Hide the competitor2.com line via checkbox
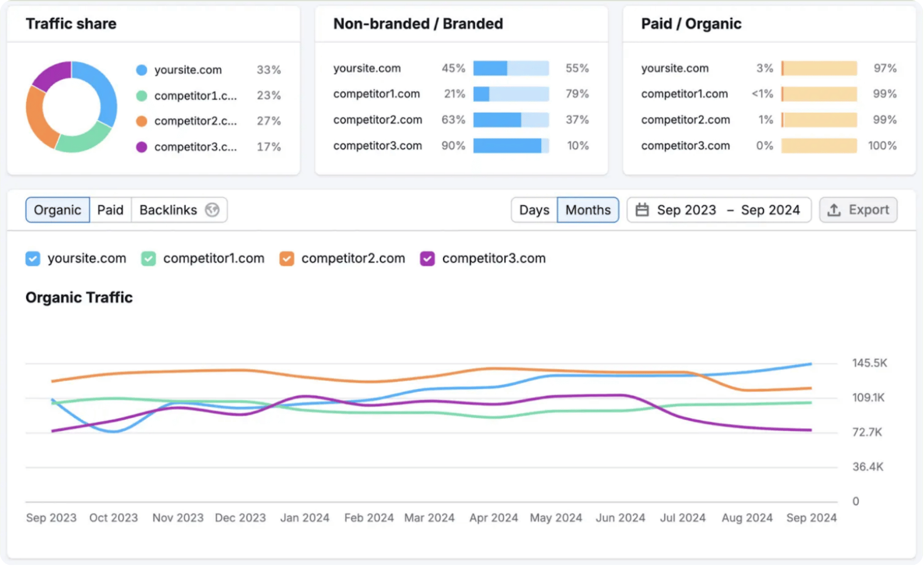924x566 pixels. tap(287, 258)
